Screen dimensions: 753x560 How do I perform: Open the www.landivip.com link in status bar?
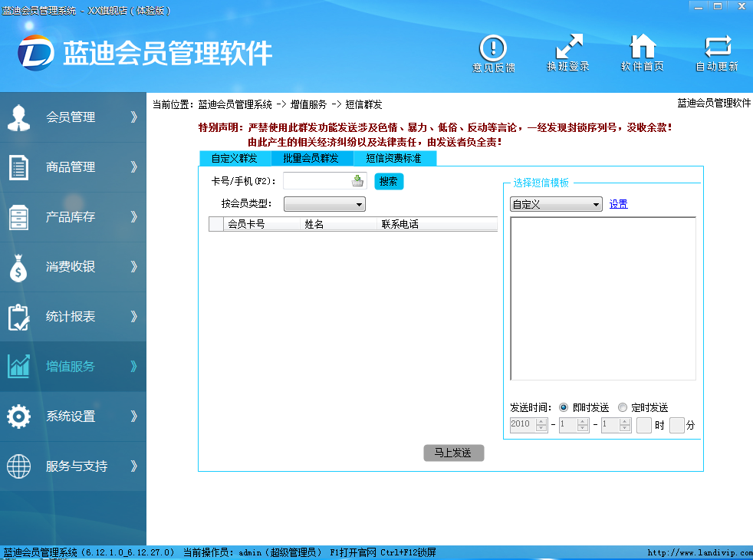tap(699, 552)
